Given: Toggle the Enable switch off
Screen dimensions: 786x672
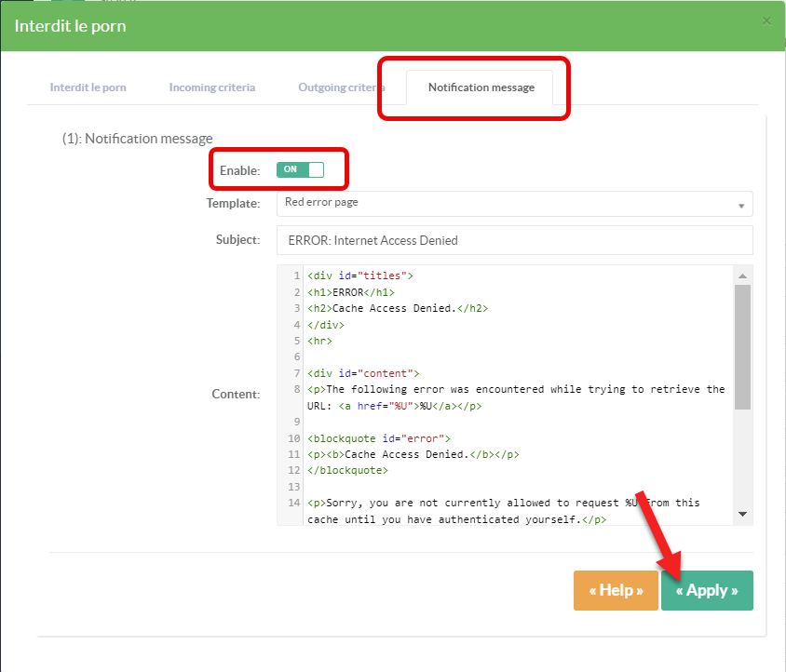Looking at the screenshot, I should pyautogui.click(x=300, y=169).
